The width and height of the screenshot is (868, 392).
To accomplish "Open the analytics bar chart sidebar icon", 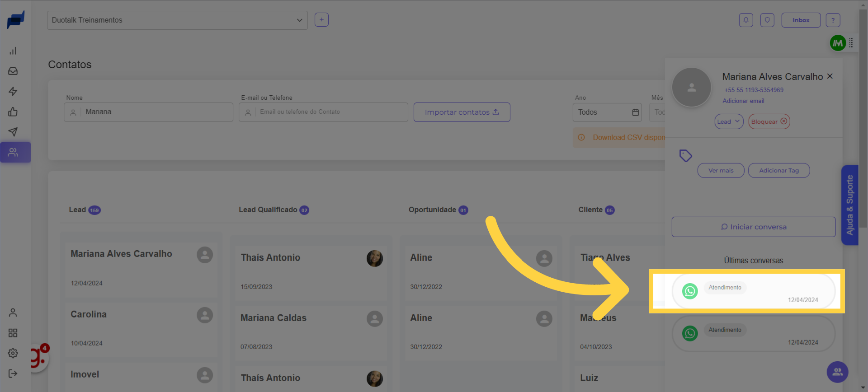I will click(13, 51).
